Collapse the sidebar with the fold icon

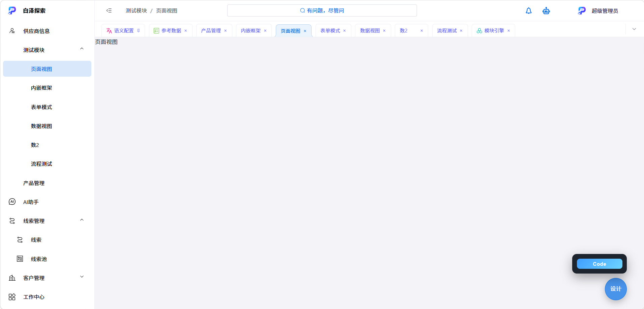point(109,10)
